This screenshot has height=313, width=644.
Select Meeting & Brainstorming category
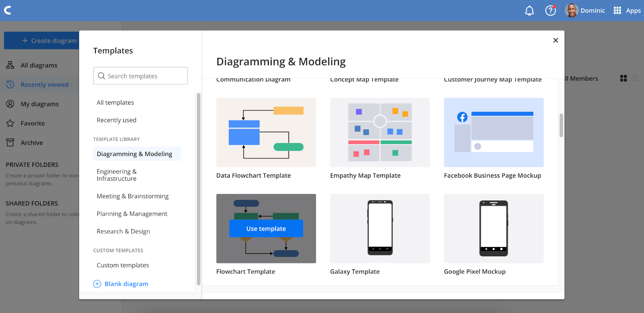tap(132, 196)
